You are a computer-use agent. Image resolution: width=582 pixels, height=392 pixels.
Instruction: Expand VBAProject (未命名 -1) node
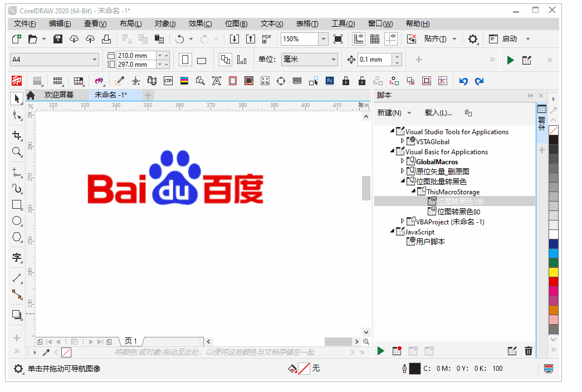(x=402, y=221)
